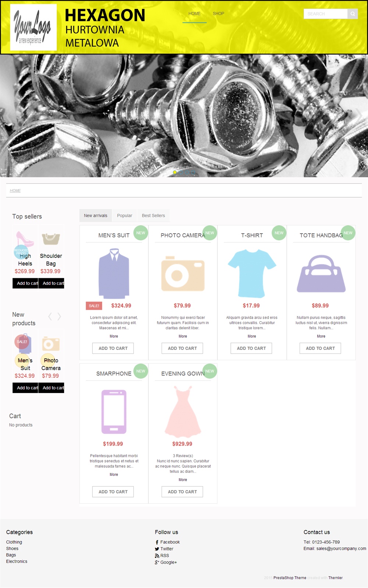Viewport: 368px width, 588px height.
Task: Click into the Search input field
Action: coord(325,14)
